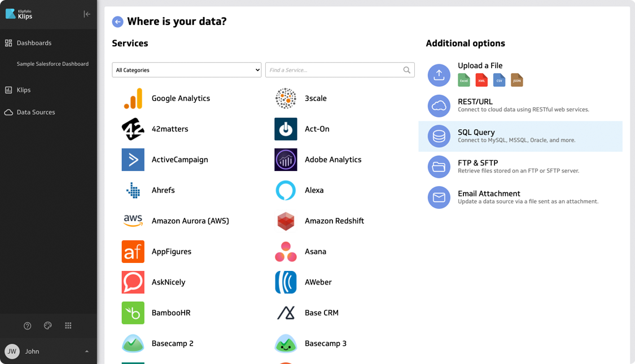Open the All Categories dropdown
The height and width of the screenshot is (364, 635).
click(x=186, y=70)
